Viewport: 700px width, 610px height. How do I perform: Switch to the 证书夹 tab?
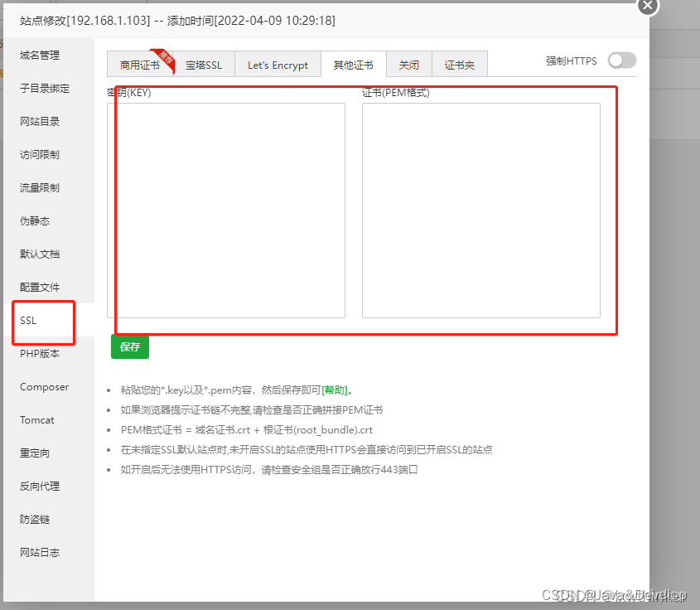click(x=460, y=65)
